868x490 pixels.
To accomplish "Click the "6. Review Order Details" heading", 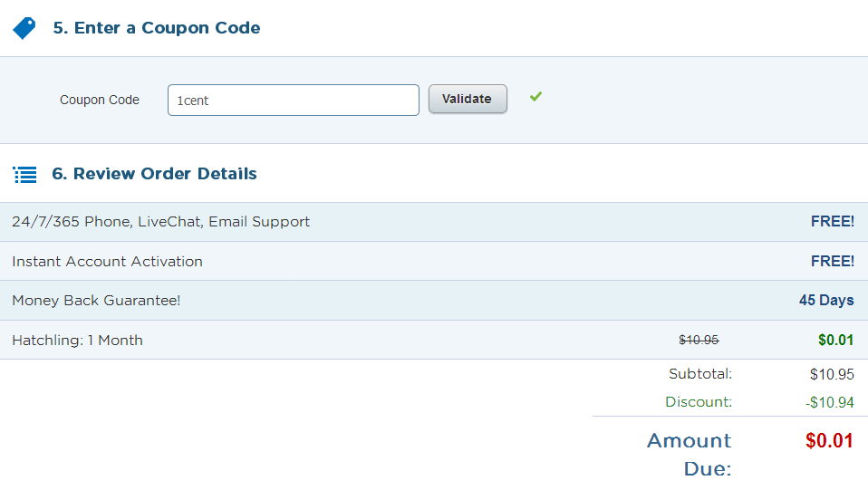I will [x=155, y=174].
